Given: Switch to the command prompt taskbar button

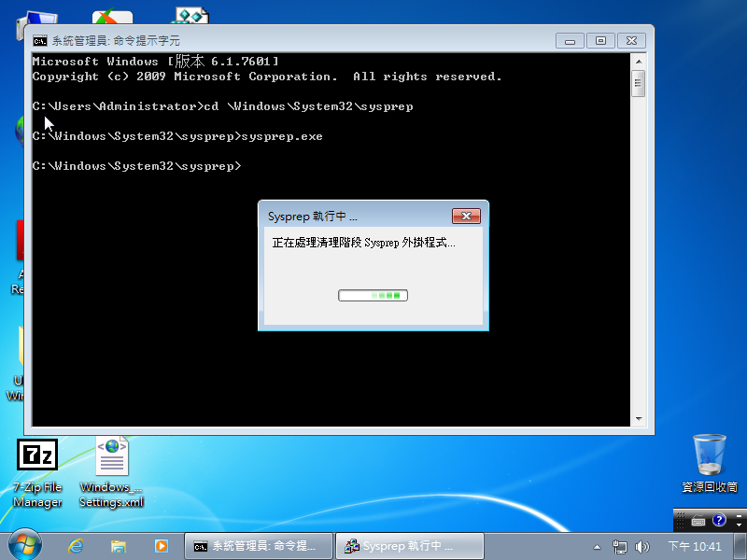Looking at the screenshot, I should tap(259, 546).
